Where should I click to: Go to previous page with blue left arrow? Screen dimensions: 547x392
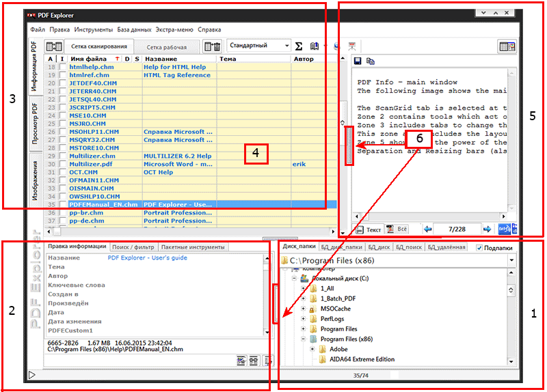pyautogui.click(x=428, y=229)
